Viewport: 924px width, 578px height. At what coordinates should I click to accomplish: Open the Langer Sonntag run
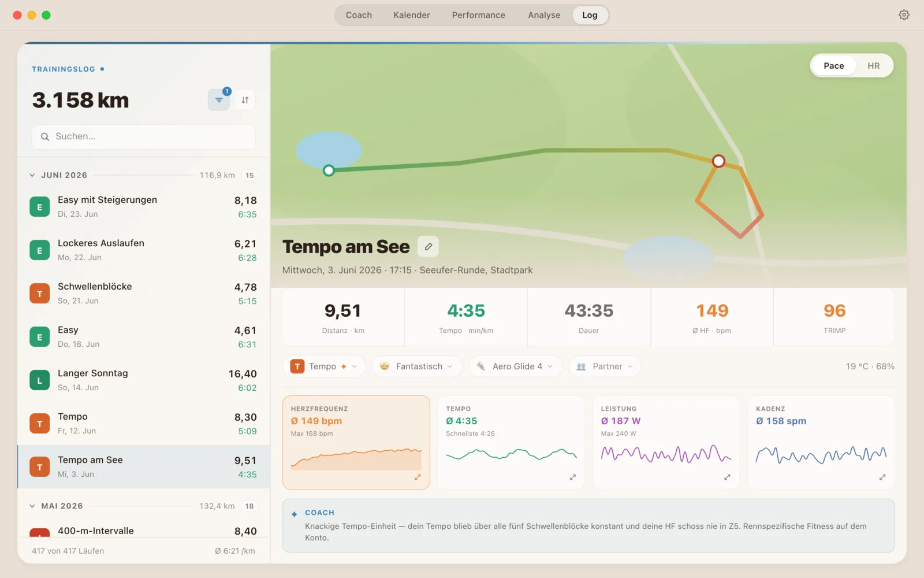coord(144,380)
